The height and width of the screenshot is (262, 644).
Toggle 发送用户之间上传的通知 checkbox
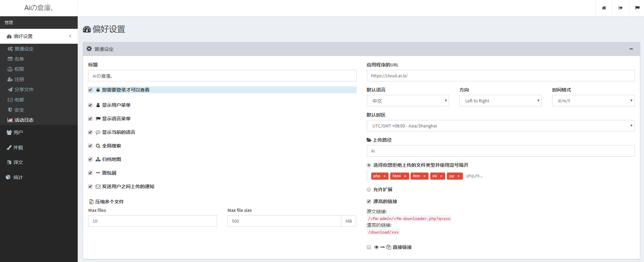pos(90,186)
